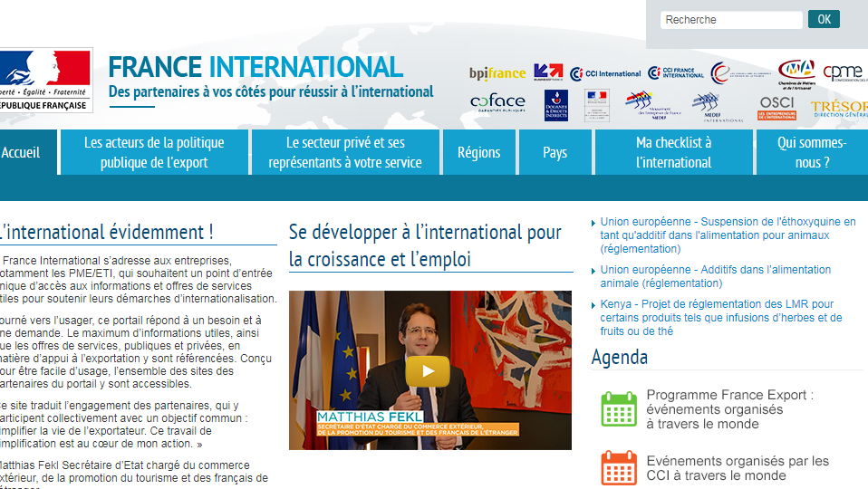This screenshot has height=489, width=868.
Task: Open the CCI France International logo
Action: coord(676,73)
